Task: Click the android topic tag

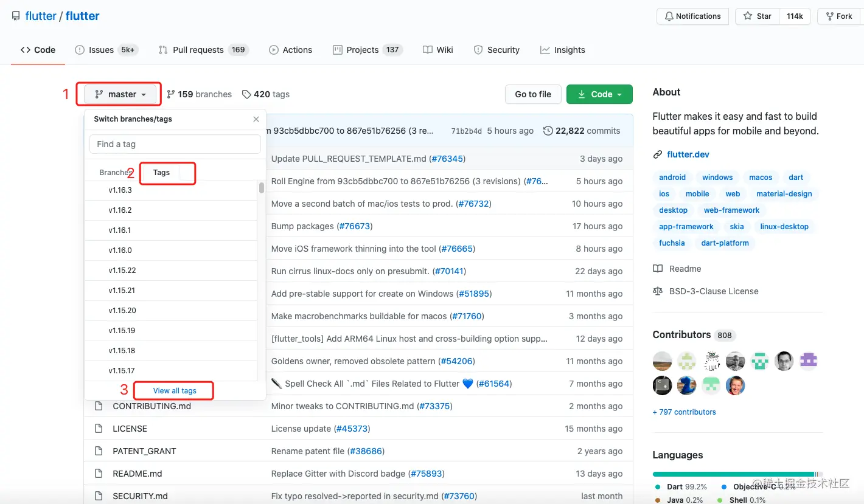Action: click(672, 178)
